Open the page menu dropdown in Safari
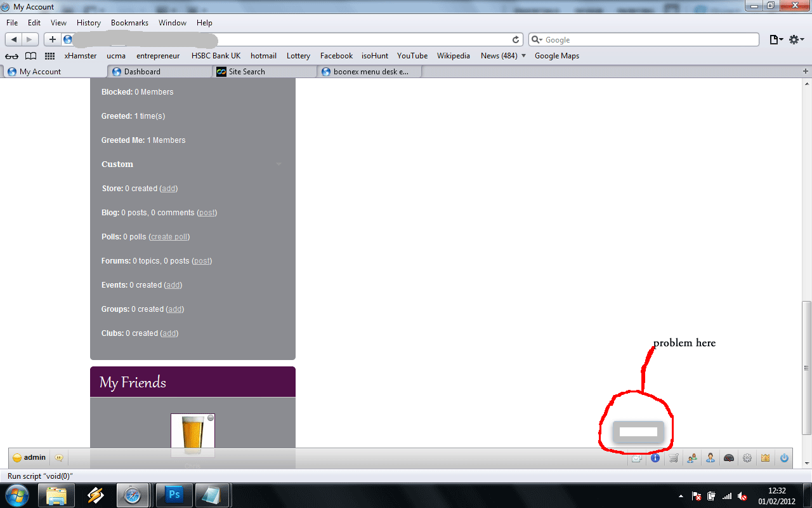812x508 pixels. (x=776, y=39)
